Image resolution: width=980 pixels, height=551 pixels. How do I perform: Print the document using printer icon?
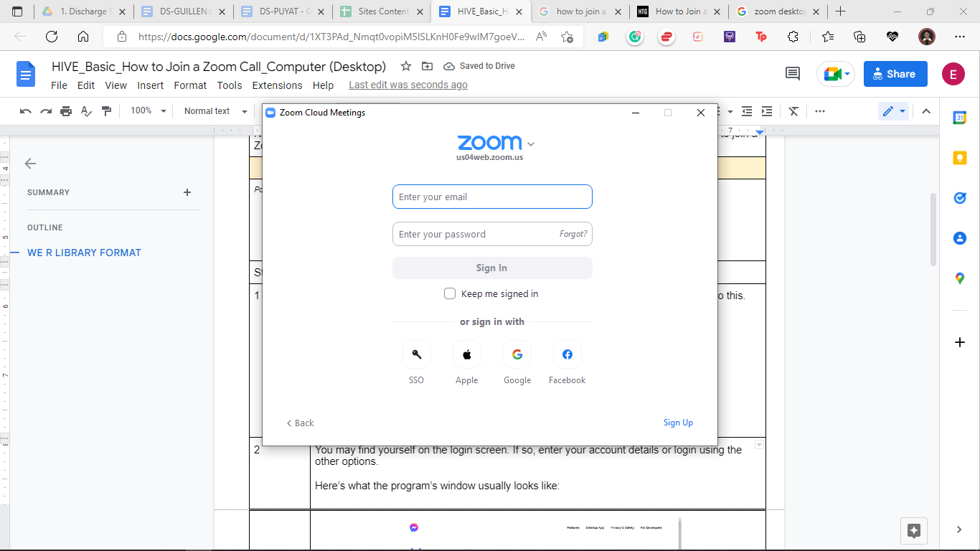pyautogui.click(x=66, y=111)
